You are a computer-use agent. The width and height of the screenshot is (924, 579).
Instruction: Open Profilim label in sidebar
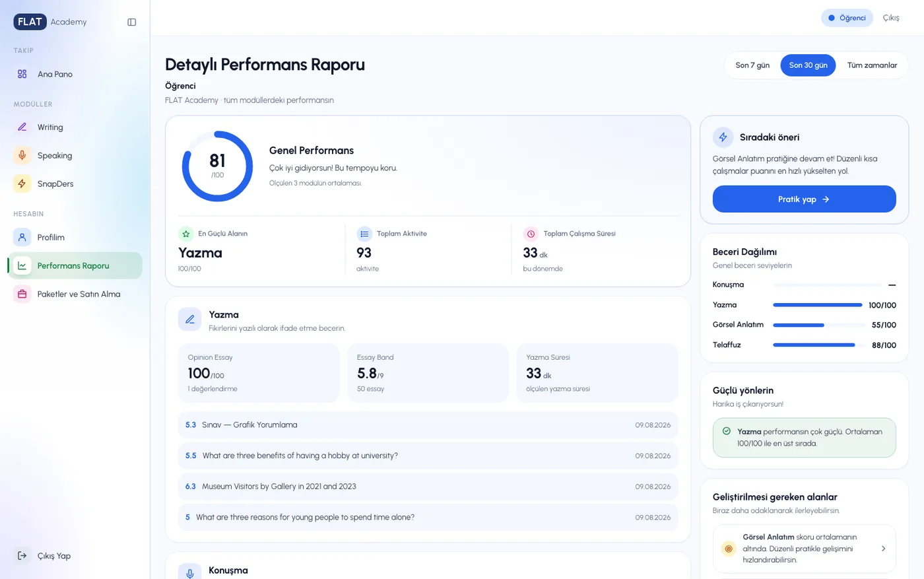pos(51,237)
